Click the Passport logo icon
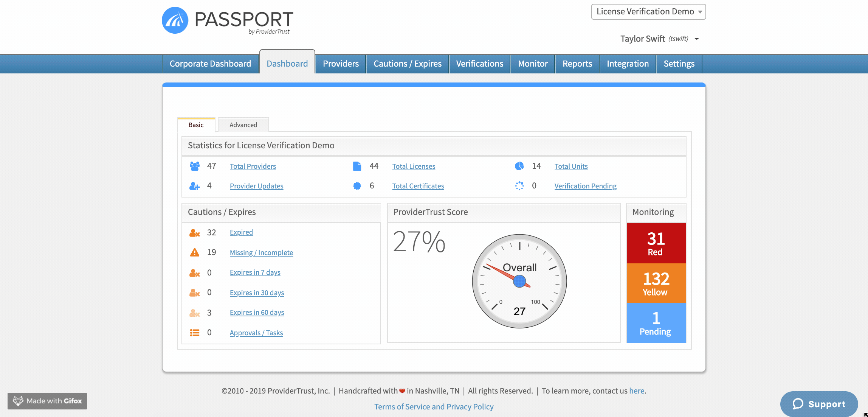868x417 pixels. point(175,20)
